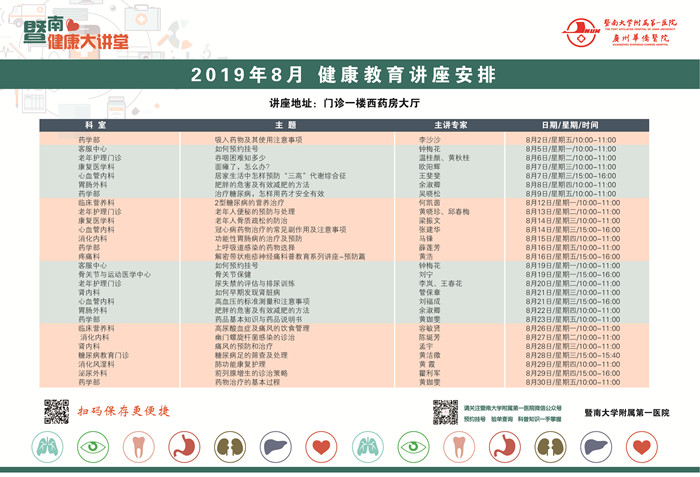Click the liver icon in the left icon group

[275, 447]
